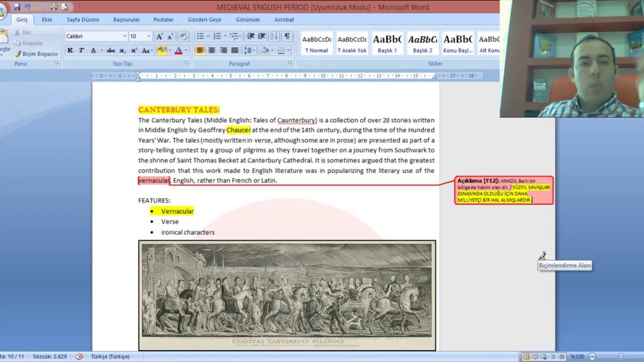
Task: Decrease paragraph indent
Action: [x=251, y=36]
